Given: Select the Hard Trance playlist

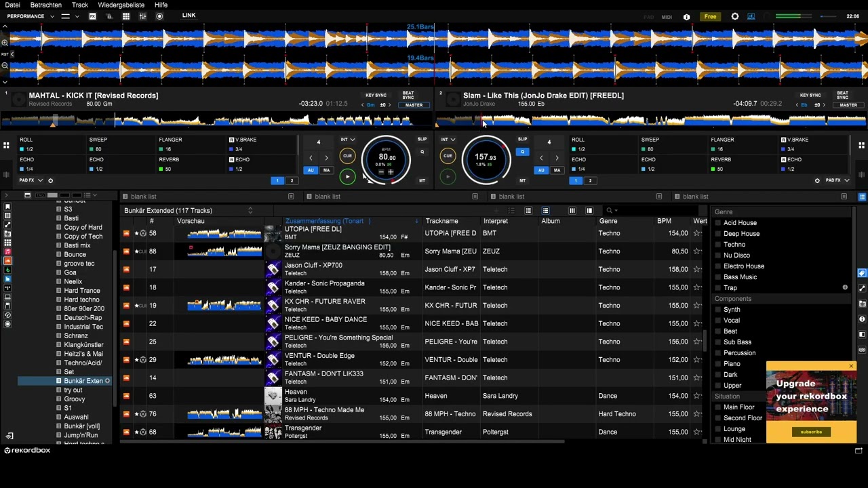Looking at the screenshot, I should (82, 291).
